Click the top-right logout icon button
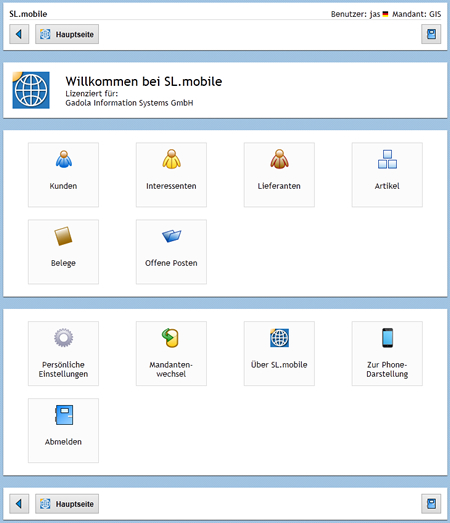The height and width of the screenshot is (523, 450). (x=431, y=34)
